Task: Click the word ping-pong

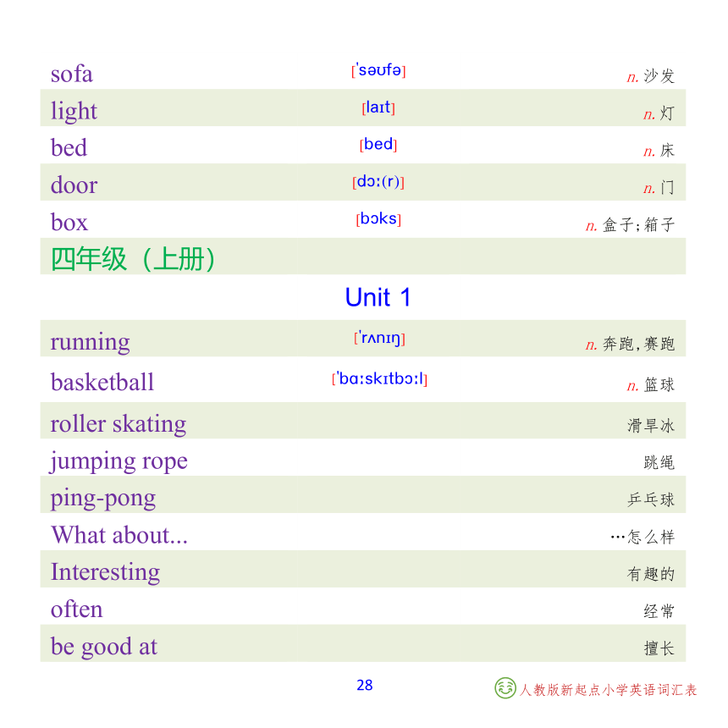Action: click(103, 499)
